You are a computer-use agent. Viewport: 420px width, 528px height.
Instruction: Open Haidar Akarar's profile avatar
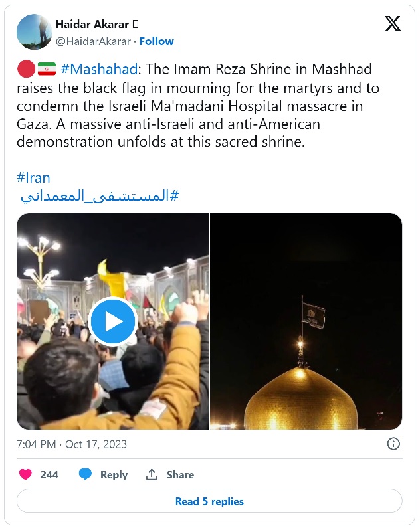click(35, 32)
